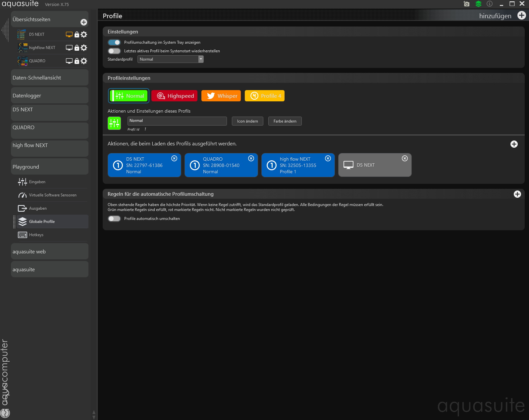This screenshot has height=420, width=529.
Task: Click the lock icon for QUADRO overview page
Action: click(x=77, y=61)
